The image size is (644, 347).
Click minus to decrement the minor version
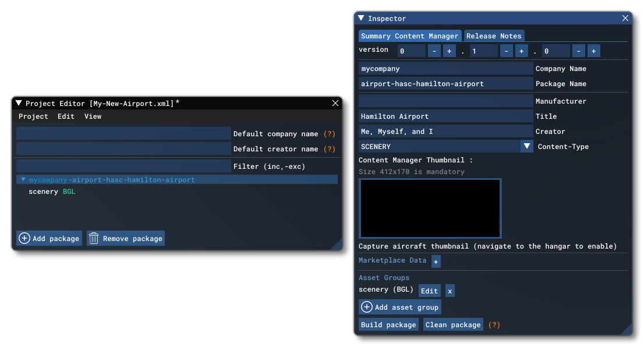(x=506, y=51)
